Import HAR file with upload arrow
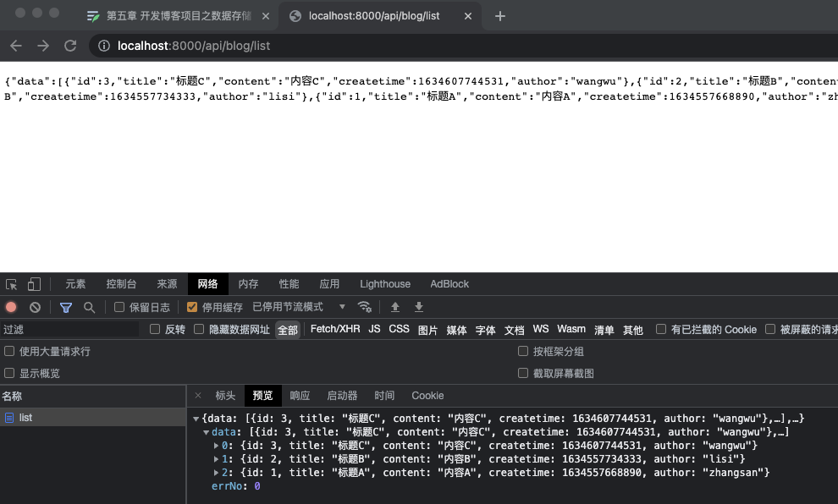838x504 pixels. (395, 307)
